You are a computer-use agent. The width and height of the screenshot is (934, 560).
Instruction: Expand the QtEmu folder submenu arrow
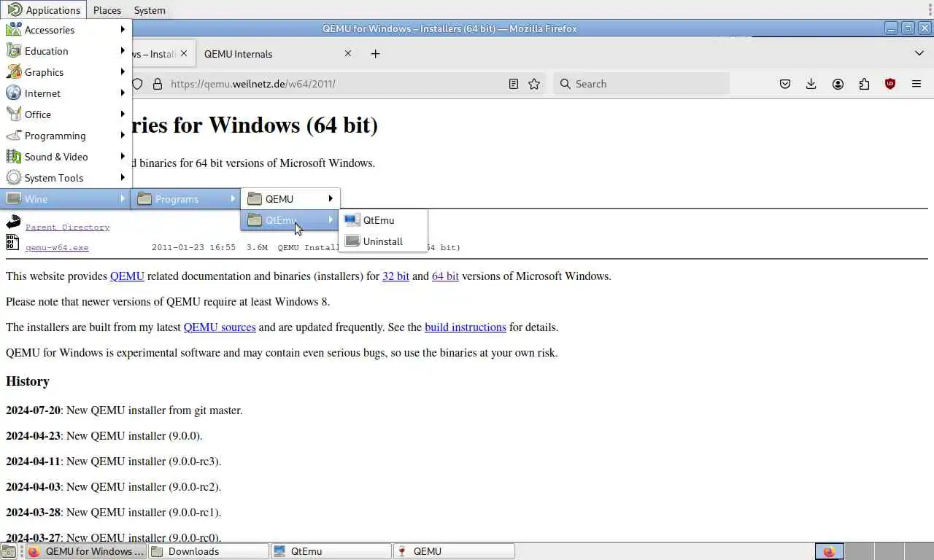click(x=331, y=220)
